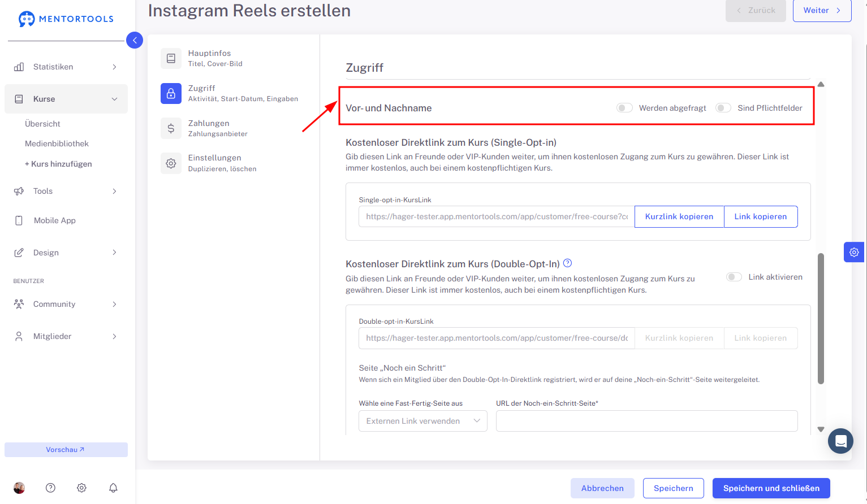The image size is (867, 504).
Task: Toggle the 'Werden abgefragt' switch
Action: [x=624, y=108]
